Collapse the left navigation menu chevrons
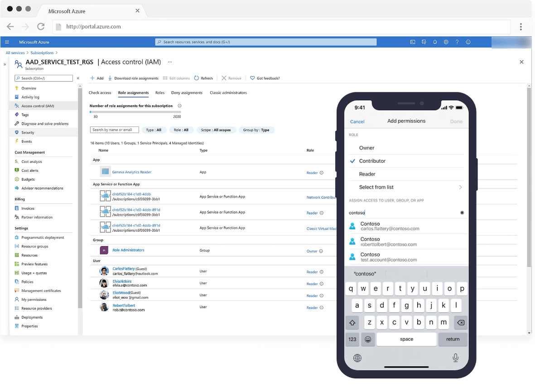Screen dimensions: 535x392 tap(78, 78)
